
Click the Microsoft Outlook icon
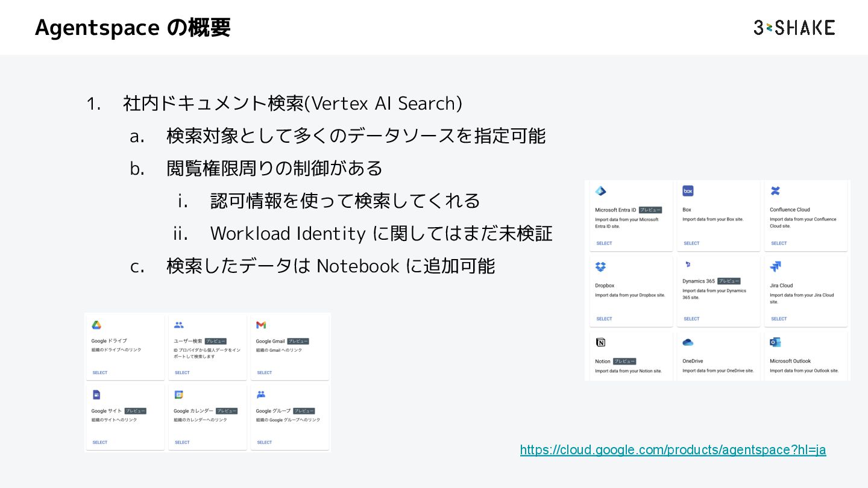click(775, 342)
